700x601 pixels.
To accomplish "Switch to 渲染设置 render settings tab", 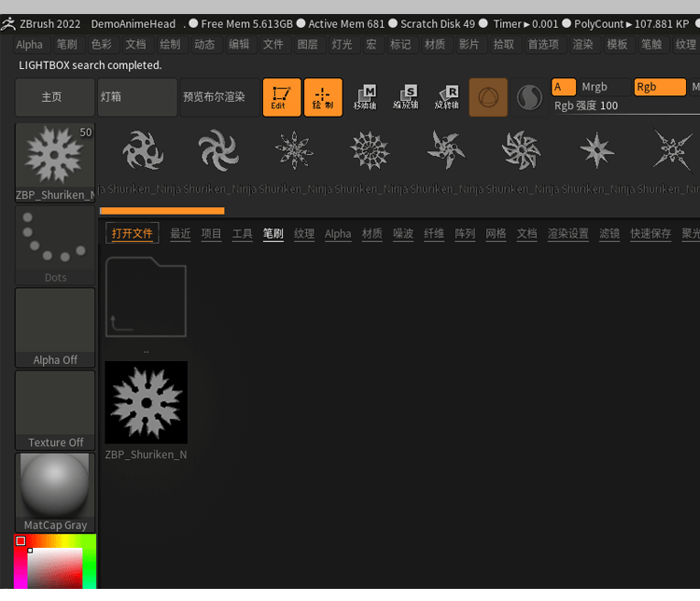I will point(568,233).
